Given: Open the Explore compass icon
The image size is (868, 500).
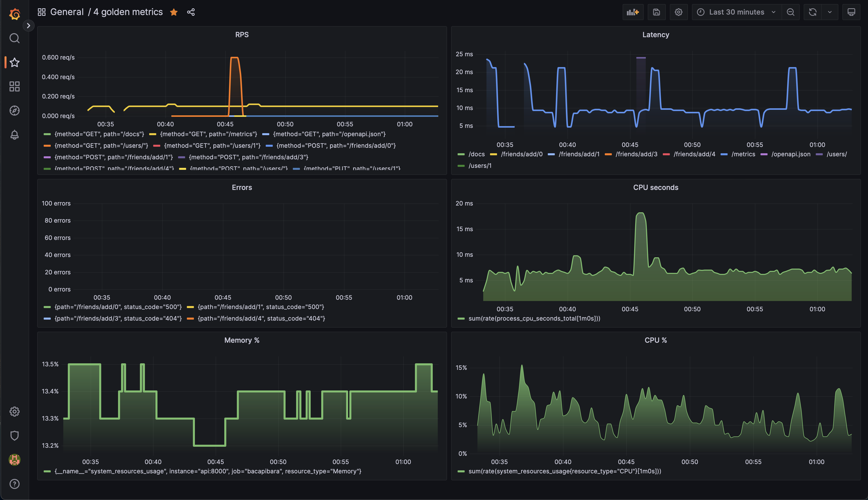Looking at the screenshot, I should 14,111.
